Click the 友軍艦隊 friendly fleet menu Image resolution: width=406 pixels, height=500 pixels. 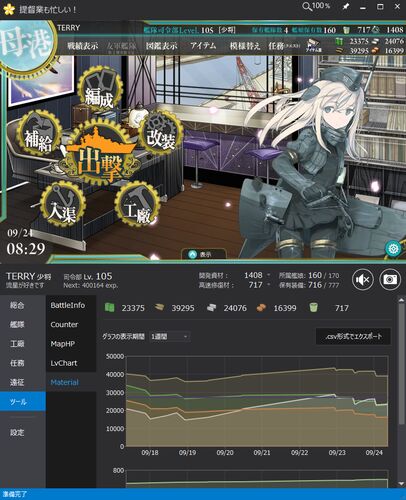click(x=121, y=46)
